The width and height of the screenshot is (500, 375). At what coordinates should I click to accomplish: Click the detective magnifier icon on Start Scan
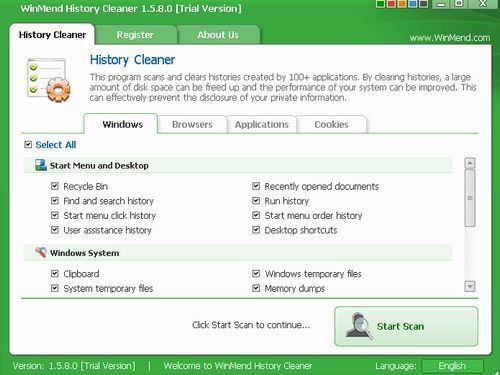pos(358,326)
